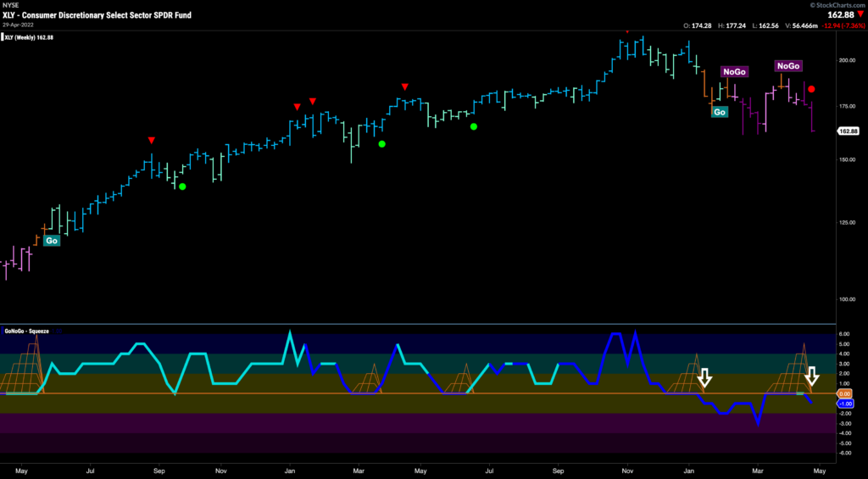Click the NYSE exchange label
The image size is (868, 479).
(x=10, y=6)
